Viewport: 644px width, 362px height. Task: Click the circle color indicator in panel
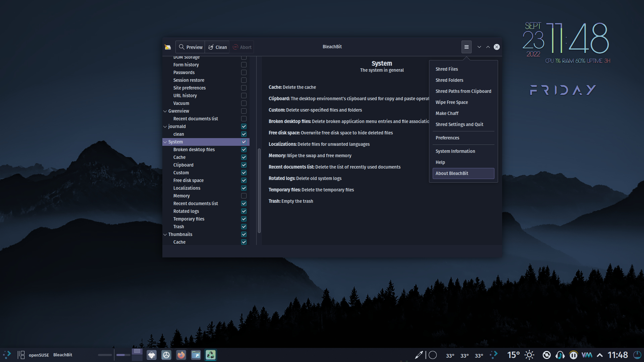coord(433,355)
